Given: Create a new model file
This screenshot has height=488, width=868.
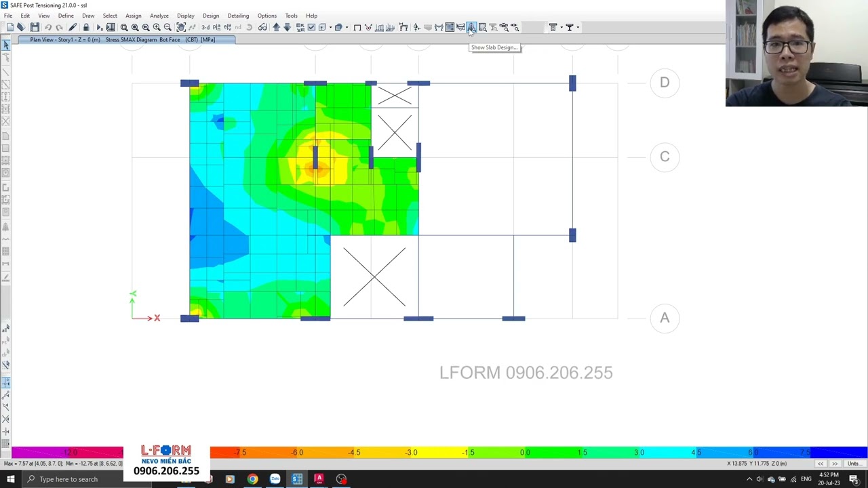Looking at the screenshot, I should tap(10, 27).
